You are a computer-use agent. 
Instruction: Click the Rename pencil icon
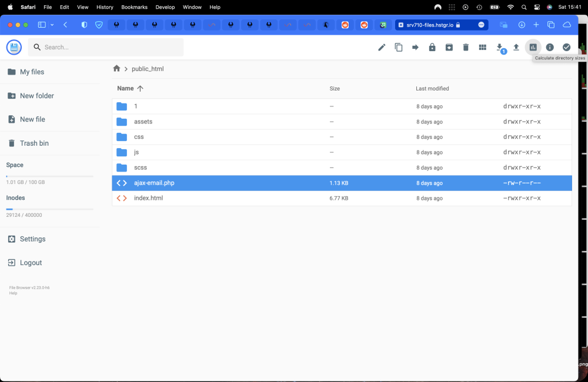click(x=382, y=47)
